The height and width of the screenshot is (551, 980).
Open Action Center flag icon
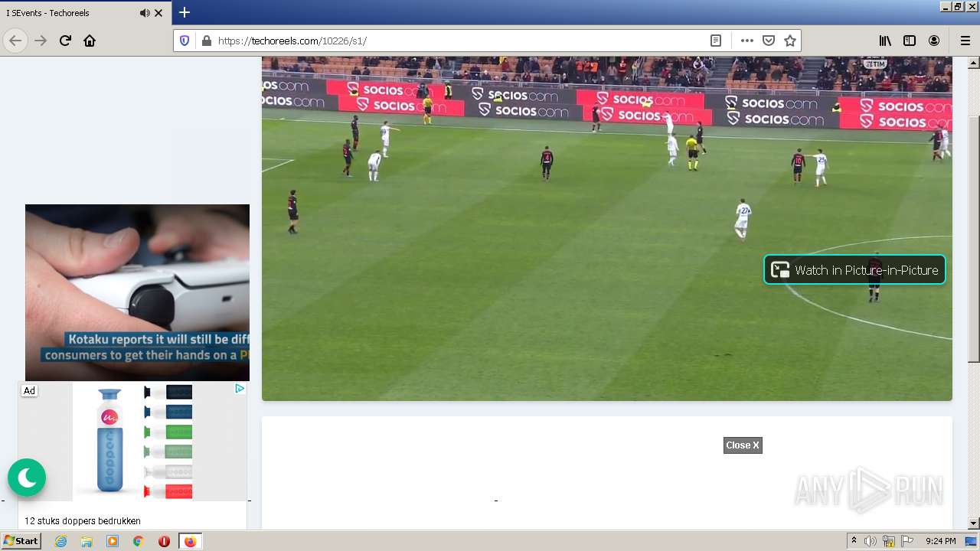pos(907,541)
